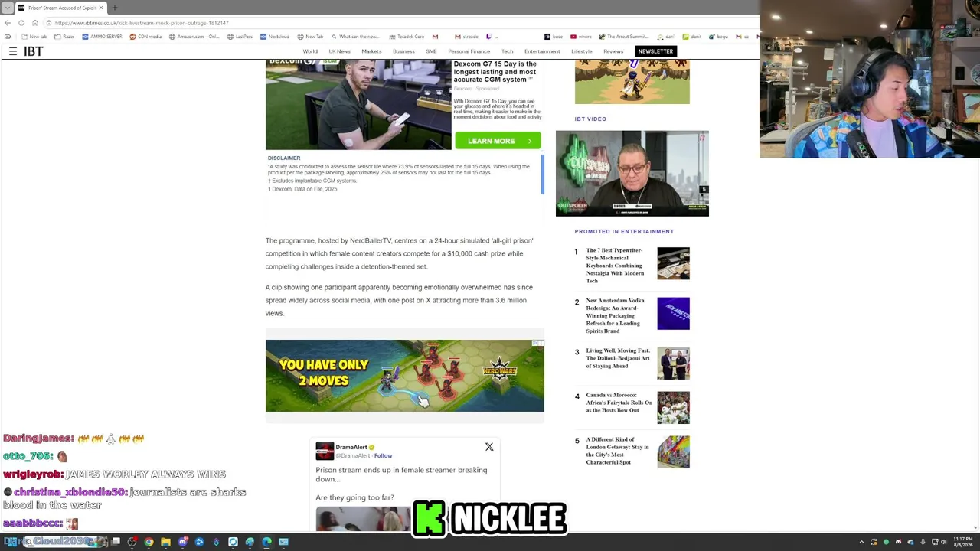Viewport: 980px width, 551px height.
Task: Open 'A Different Kind of London Getaway' article
Action: pyautogui.click(x=617, y=451)
